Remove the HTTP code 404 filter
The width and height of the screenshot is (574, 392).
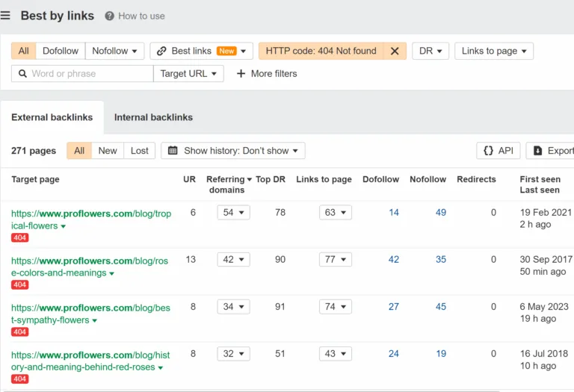[395, 51]
